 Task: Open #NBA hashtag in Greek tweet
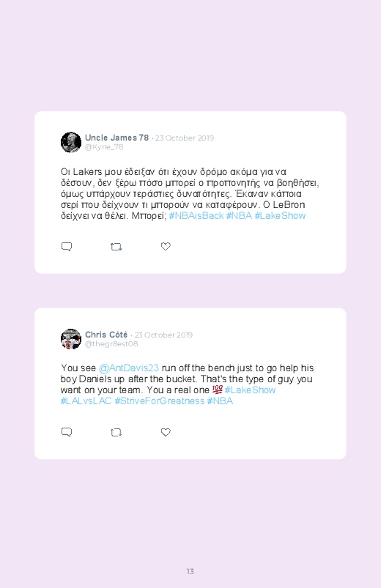coord(239,215)
